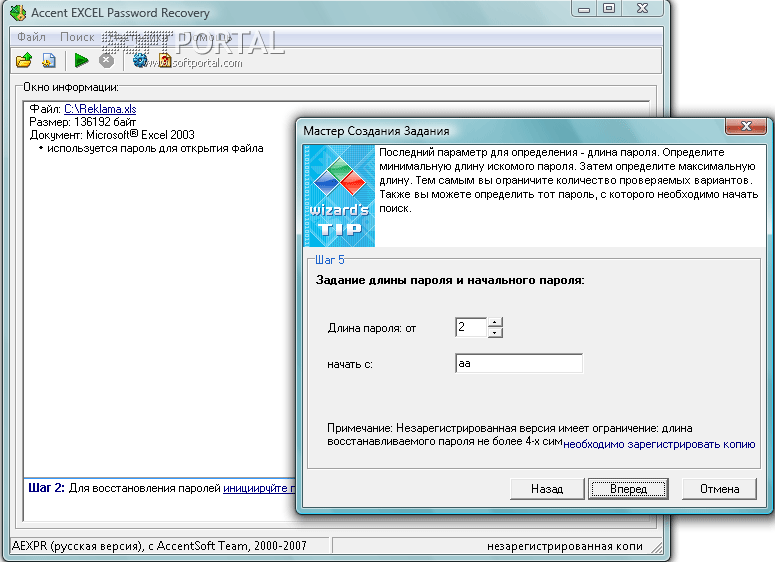Open the Файл menu
The width and height of the screenshot is (775, 562).
(31, 37)
